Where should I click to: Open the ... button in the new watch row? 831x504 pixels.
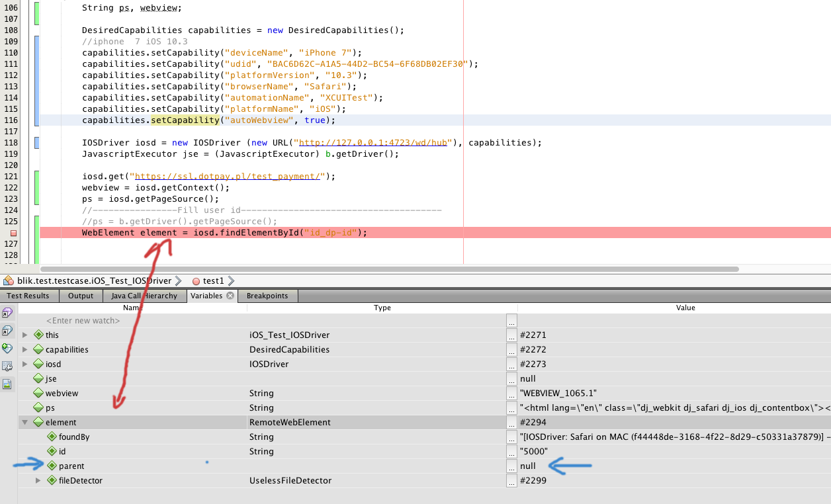point(511,320)
